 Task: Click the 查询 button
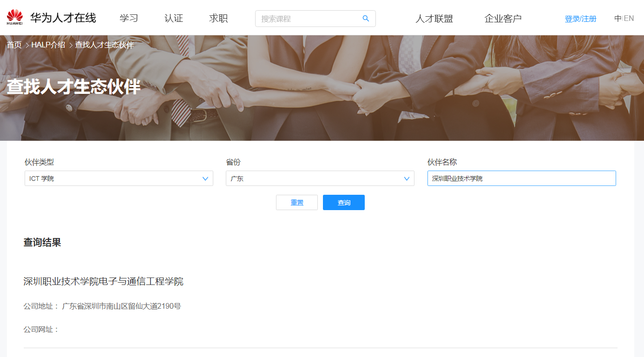coord(343,202)
